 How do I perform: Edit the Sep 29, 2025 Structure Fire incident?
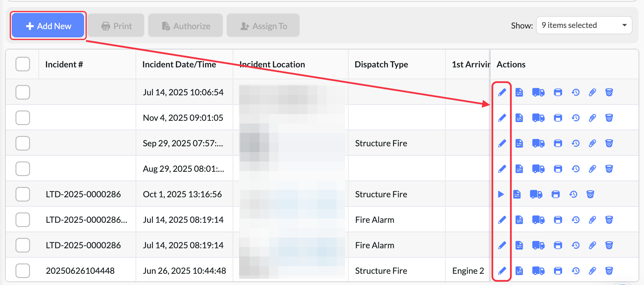pos(502,143)
